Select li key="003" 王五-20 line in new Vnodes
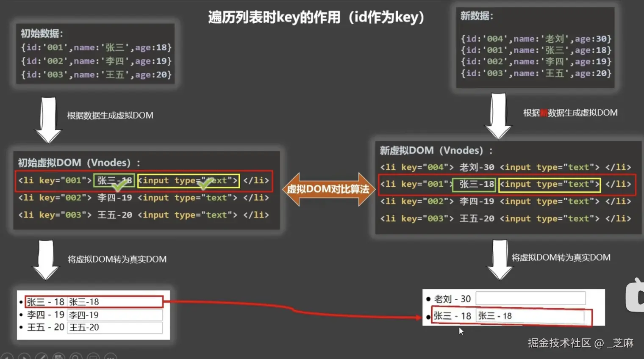The image size is (644, 359). (505, 219)
